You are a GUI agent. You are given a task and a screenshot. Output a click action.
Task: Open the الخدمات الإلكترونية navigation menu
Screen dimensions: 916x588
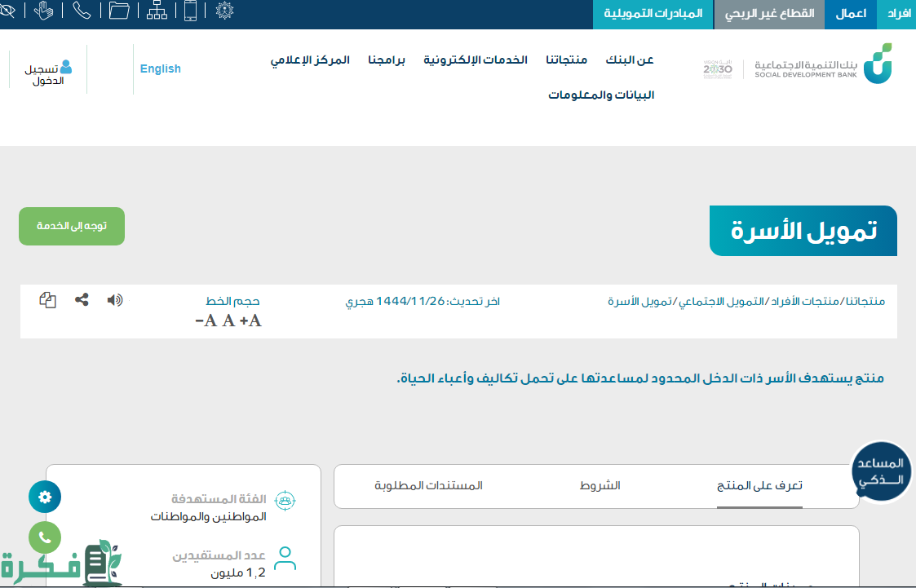click(475, 60)
